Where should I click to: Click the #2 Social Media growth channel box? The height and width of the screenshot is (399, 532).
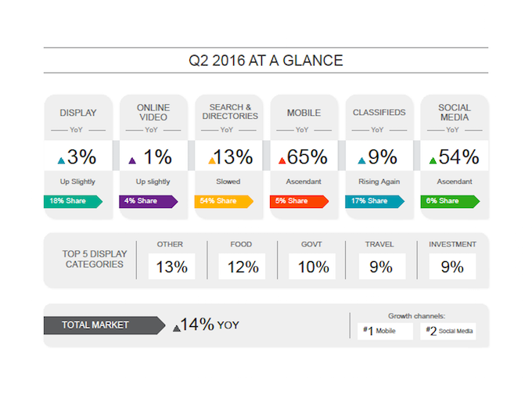click(x=448, y=331)
